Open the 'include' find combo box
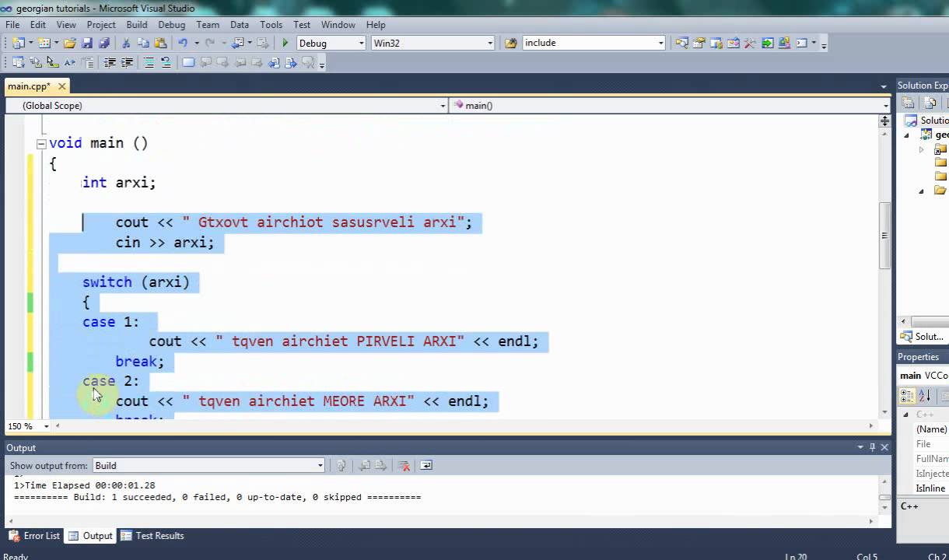 click(x=660, y=43)
